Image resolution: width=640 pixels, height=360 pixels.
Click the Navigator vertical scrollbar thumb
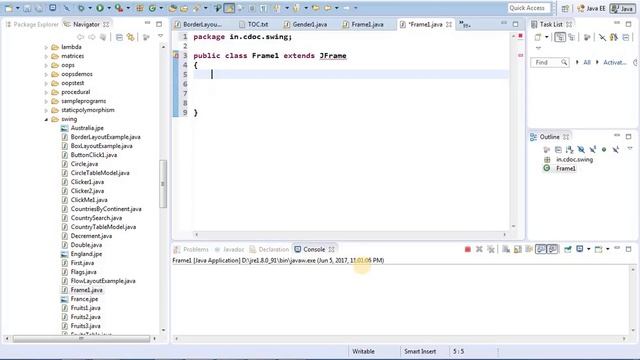pos(163,184)
